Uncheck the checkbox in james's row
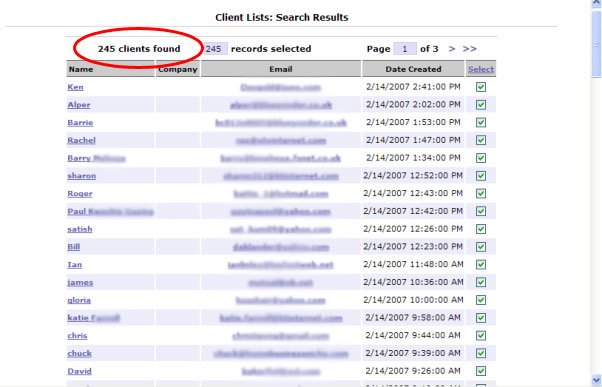Image resolution: width=602 pixels, height=387 pixels. [481, 282]
